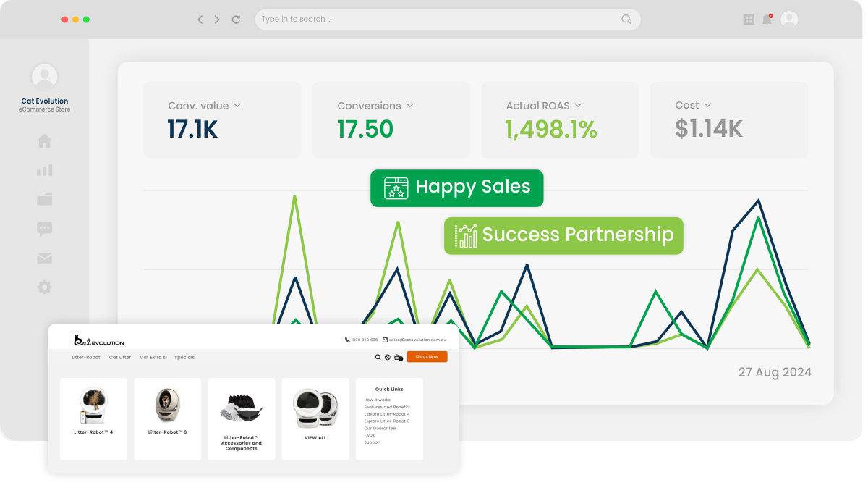Open the account icon on the store navbar
The image size is (868, 488).
(x=387, y=357)
